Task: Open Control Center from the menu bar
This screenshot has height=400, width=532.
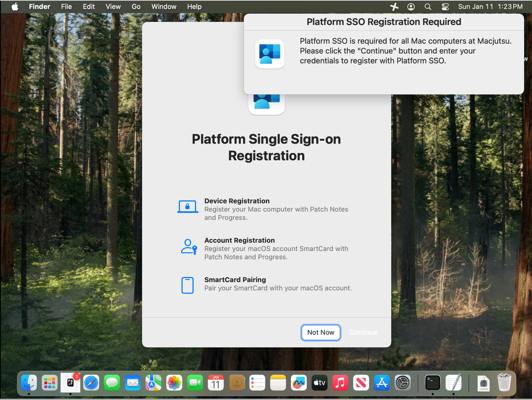Action: (445, 7)
